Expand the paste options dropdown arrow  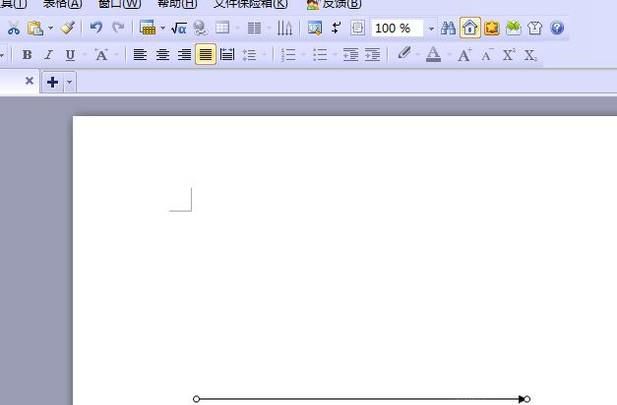pyautogui.click(x=51, y=29)
